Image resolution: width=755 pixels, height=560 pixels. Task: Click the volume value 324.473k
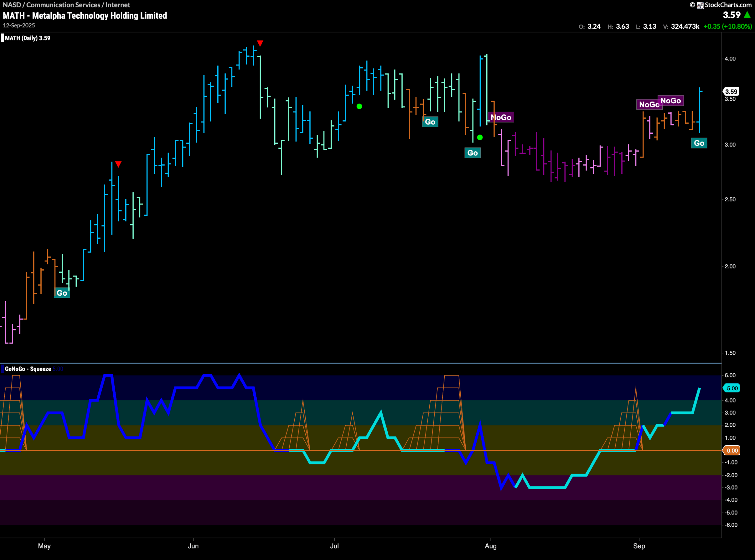coord(685,27)
